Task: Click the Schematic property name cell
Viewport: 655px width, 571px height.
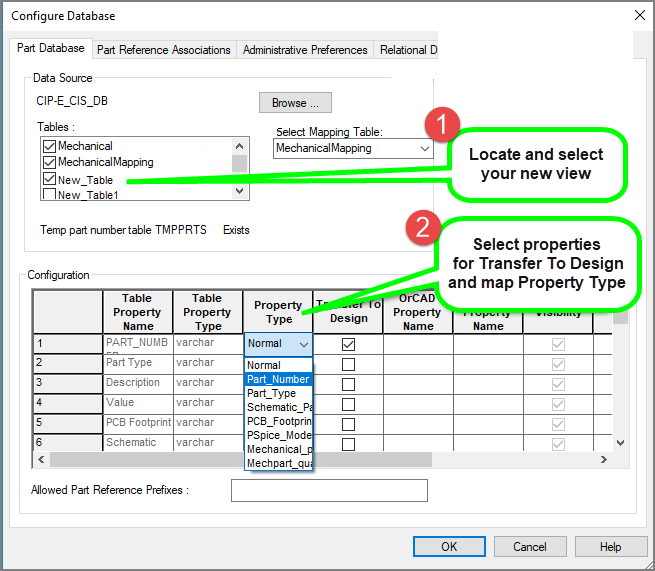Action: [138, 443]
